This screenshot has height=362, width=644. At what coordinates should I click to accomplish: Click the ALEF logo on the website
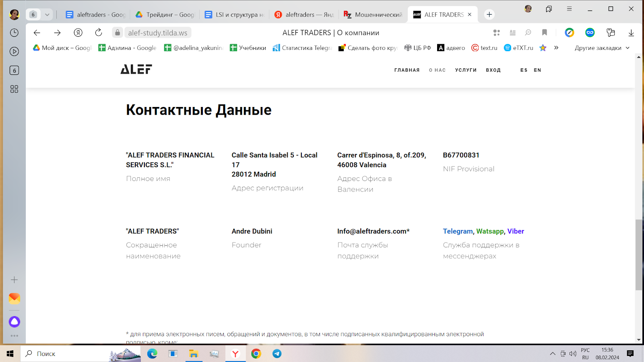pyautogui.click(x=136, y=69)
